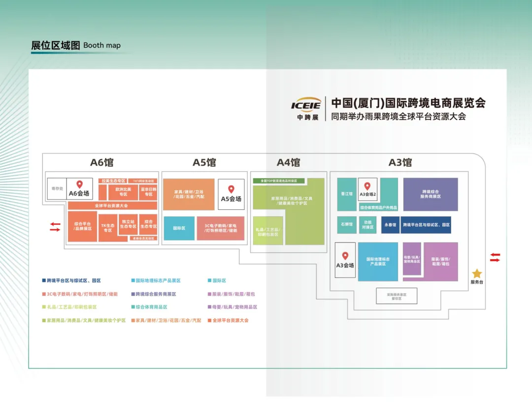
Task: Click the legend swatch beside 3C电子数码/家电/灯饰照明区/储能
Action: (44, 294)
